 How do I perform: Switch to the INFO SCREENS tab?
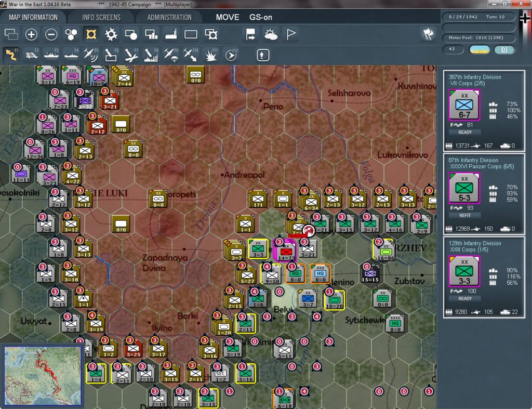tap(101, 17)
